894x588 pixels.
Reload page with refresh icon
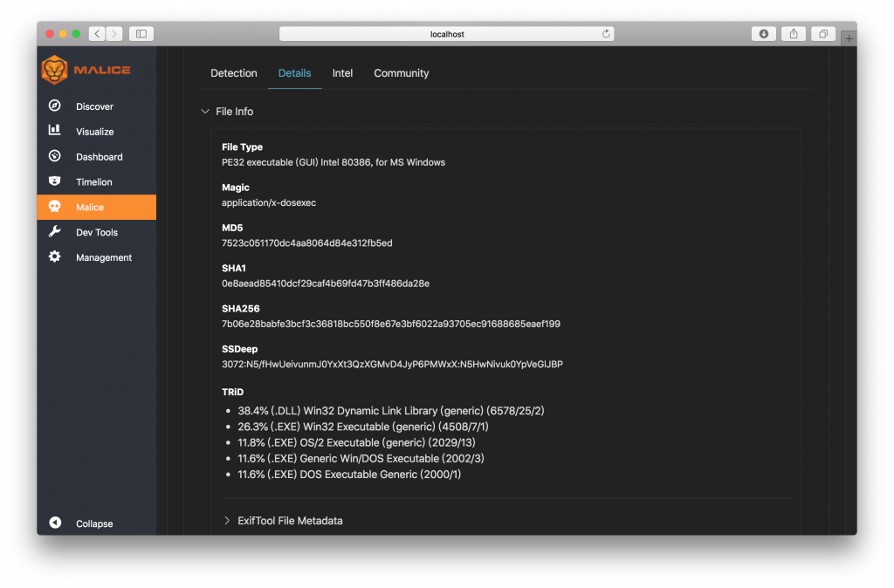click(x=606, y=34)
